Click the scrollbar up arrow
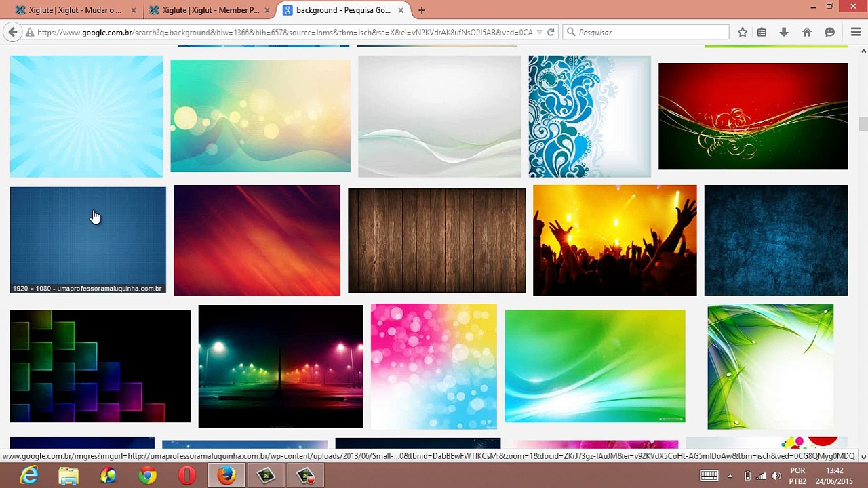The width and height of the screenshot is (868, 488). (x=863, y=51)
